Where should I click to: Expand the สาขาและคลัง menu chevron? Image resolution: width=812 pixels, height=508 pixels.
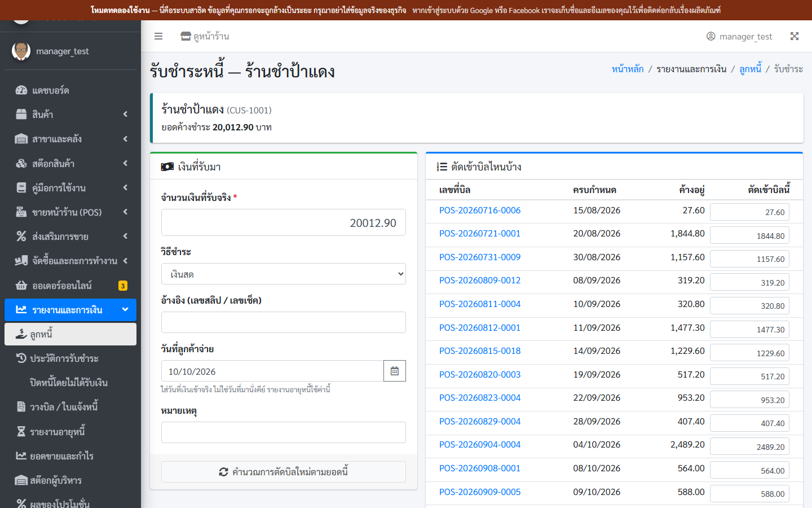(x=125, y=139)
